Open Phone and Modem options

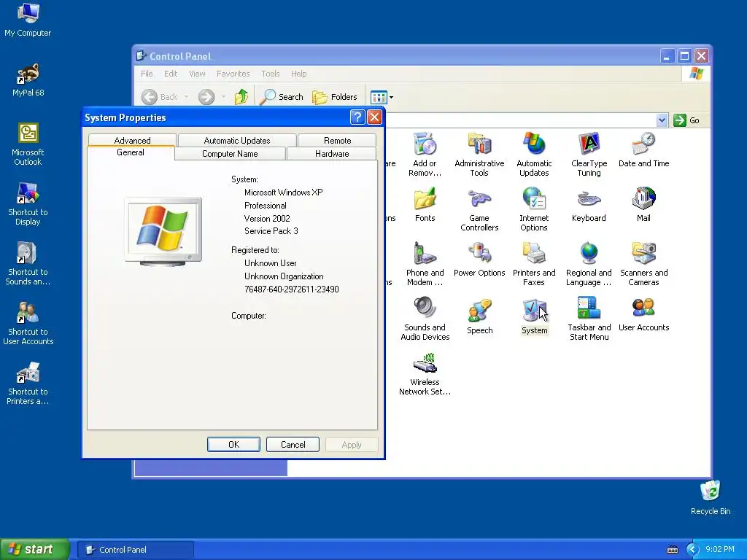point(425,264)
